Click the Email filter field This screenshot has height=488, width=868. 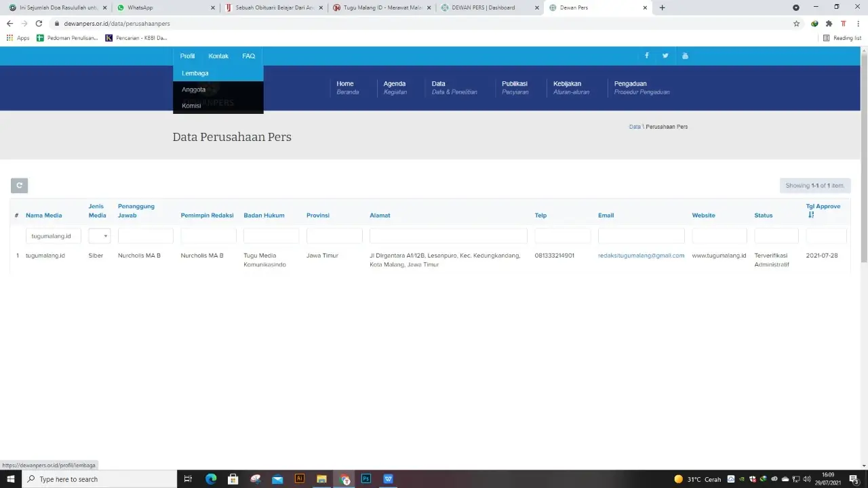pos(642,236)
